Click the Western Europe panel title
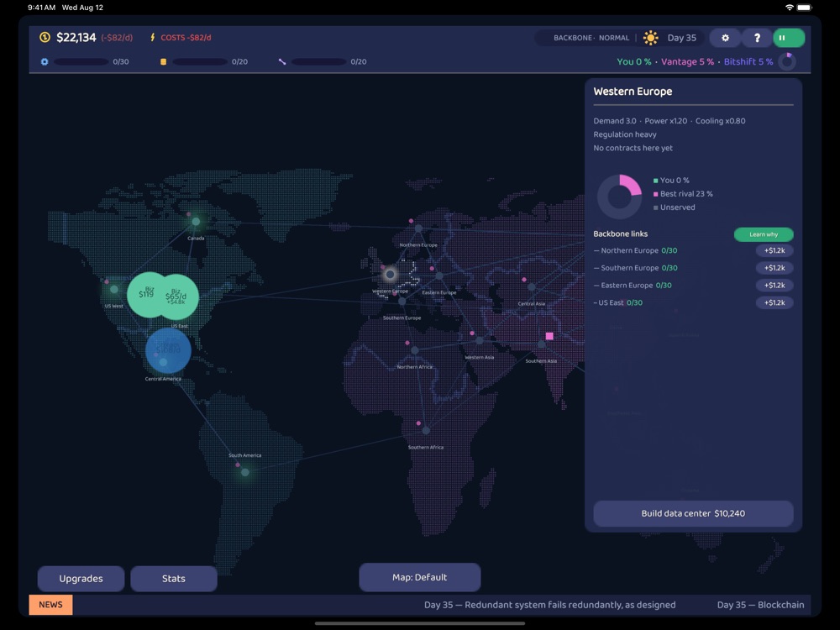 633,92
